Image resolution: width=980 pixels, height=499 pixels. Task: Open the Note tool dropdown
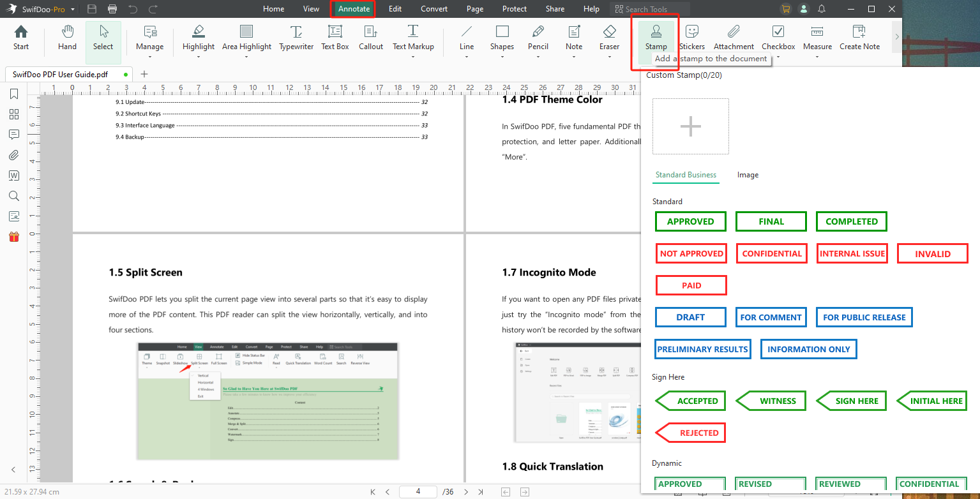pyautogui.click(x=574, y=56)
